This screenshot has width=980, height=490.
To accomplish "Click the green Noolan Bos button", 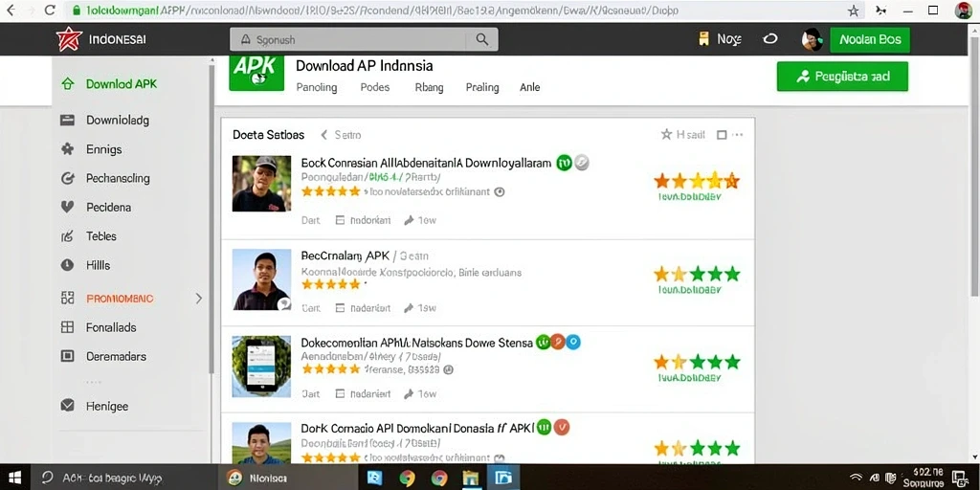I will point(870,39).
